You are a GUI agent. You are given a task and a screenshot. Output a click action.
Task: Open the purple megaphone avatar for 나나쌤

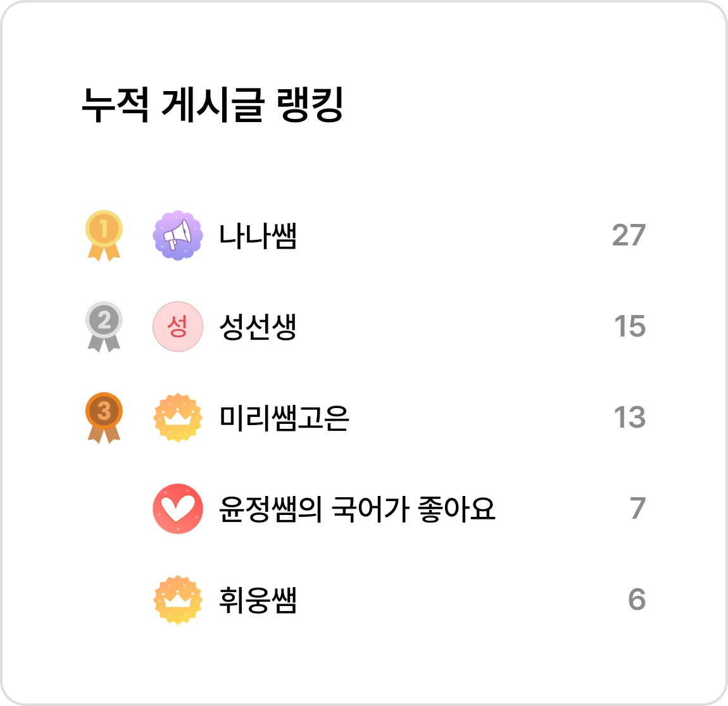tap(178, 235)
